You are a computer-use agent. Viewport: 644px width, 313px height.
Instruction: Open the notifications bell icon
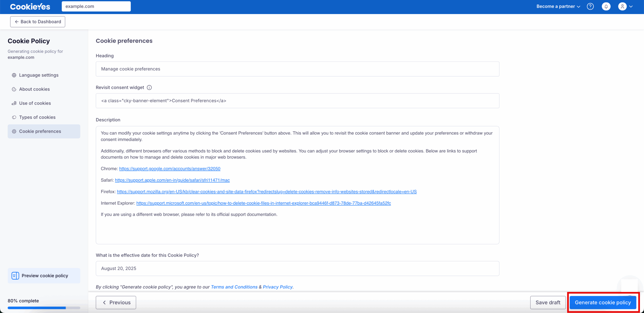(x=606, y=7)
